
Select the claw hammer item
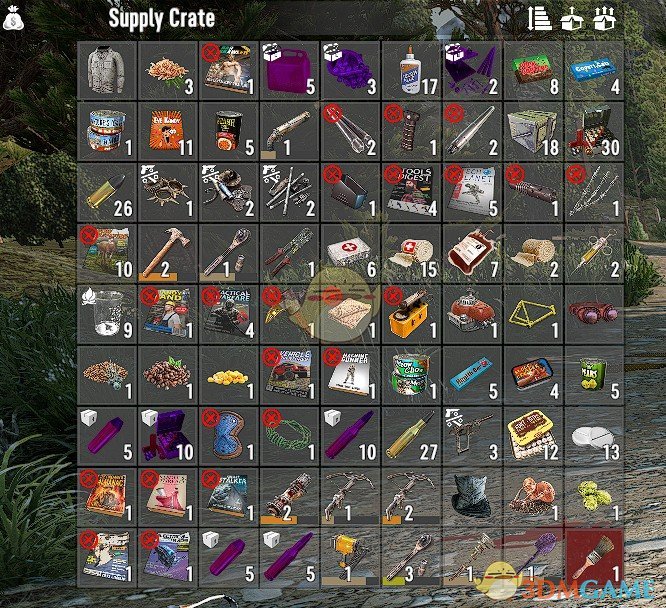coord(168,254)
